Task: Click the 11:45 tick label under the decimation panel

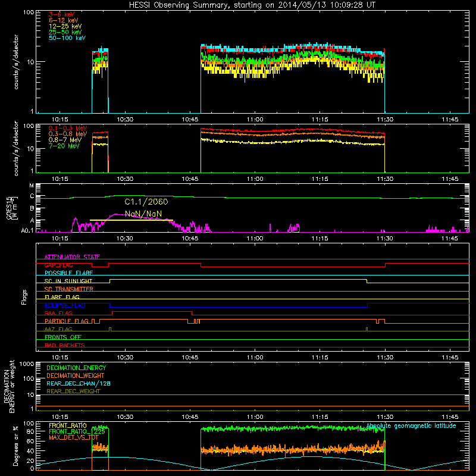Action: point(450,417)
